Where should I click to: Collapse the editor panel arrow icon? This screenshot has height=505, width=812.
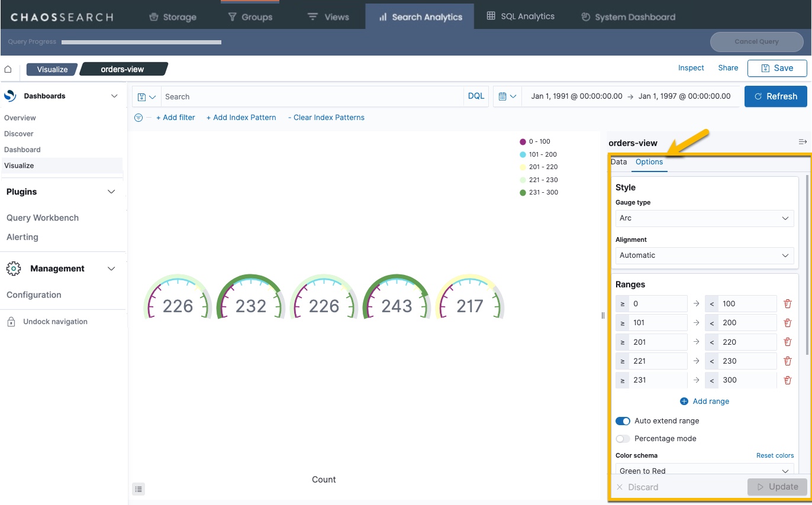(803, 142)
